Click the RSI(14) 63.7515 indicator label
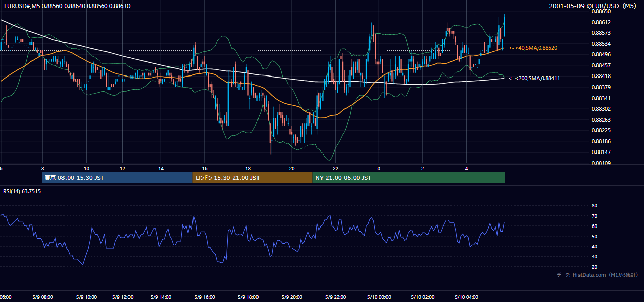 (x=22, y=191)
